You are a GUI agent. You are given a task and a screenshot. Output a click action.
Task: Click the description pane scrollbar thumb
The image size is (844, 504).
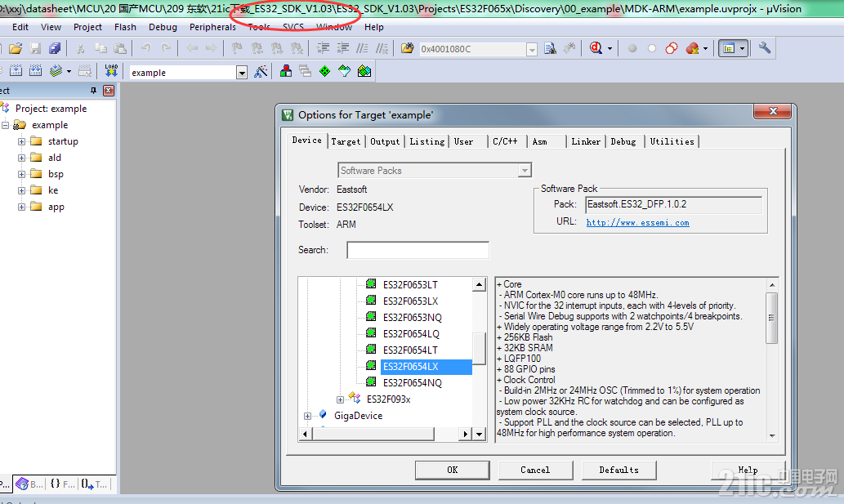point(772,318)
